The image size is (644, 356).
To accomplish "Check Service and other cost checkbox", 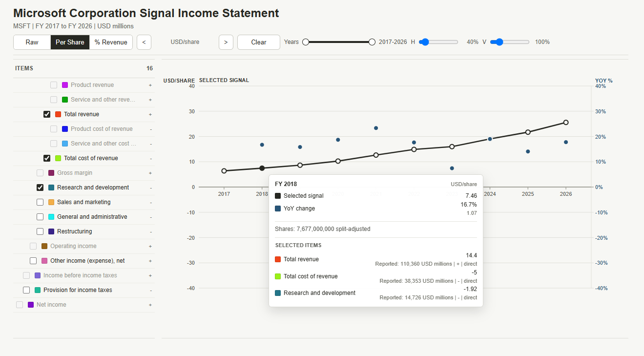I will coord(54,144).
